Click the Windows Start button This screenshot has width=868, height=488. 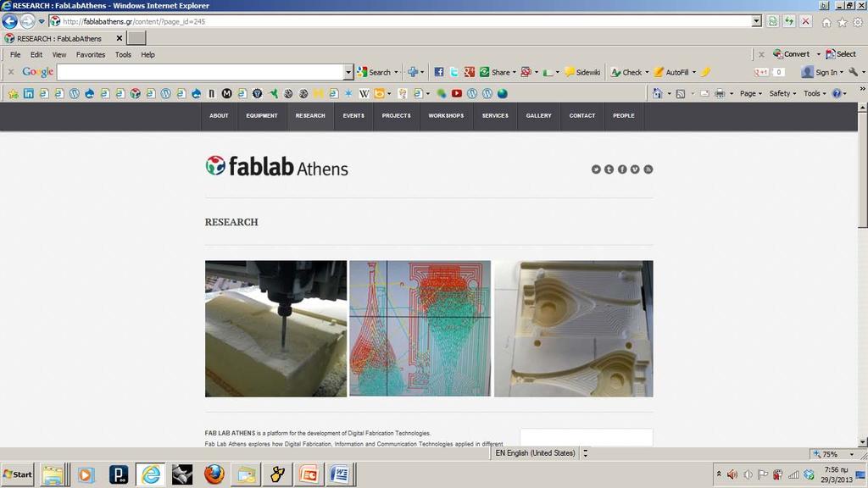pyautogui.click(x=17, y=474)
